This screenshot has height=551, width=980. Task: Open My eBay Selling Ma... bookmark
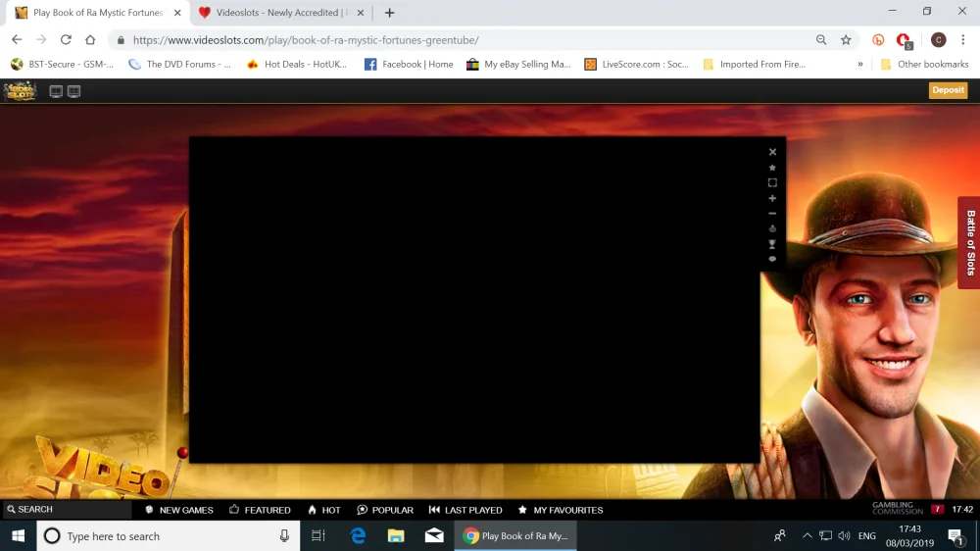pos(518,64)
